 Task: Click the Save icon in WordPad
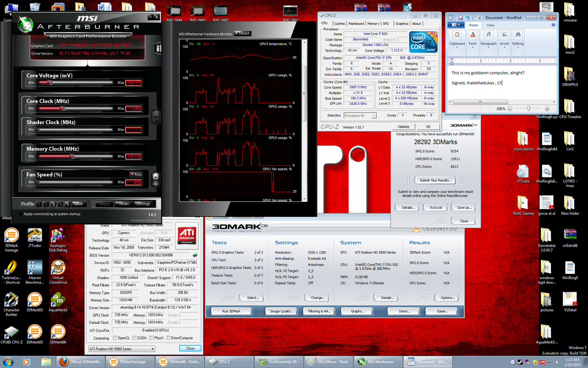pyautogui.click(x=460, y=18)
